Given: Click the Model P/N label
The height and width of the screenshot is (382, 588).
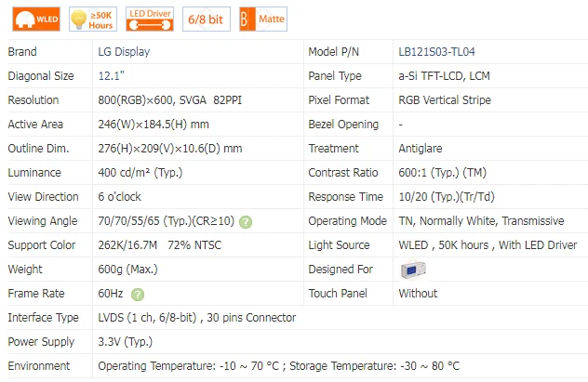Looking at the screenshot, I should pyautogui.click(x=333, y=52).
